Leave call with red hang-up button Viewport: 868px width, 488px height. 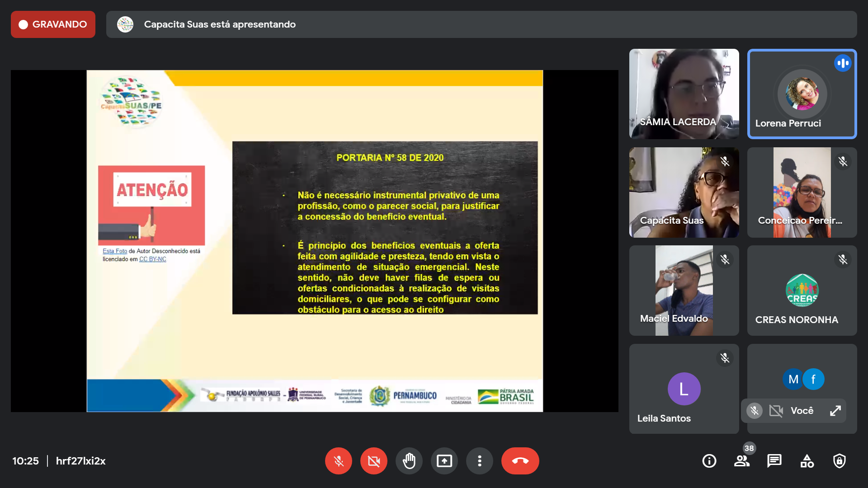[520, 461]
